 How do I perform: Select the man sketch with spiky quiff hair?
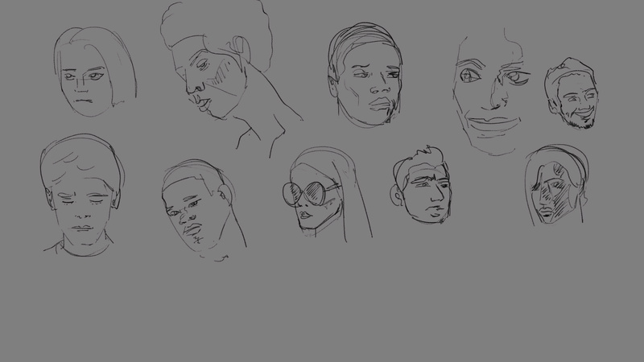point(420,185)
